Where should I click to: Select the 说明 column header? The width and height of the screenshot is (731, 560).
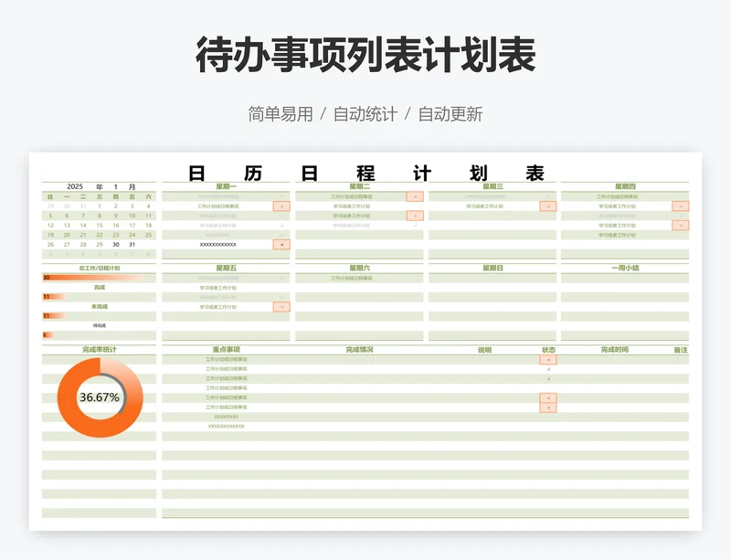point(484,350)
